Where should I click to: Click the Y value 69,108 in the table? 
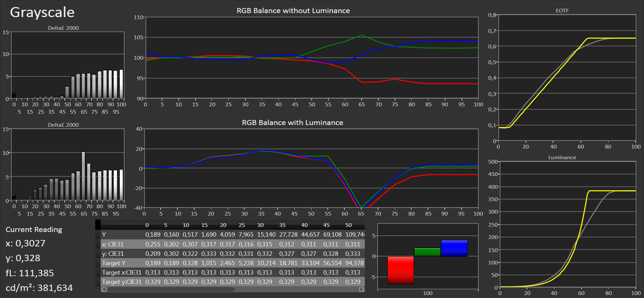pyautogui.click(x=330, y=235)
